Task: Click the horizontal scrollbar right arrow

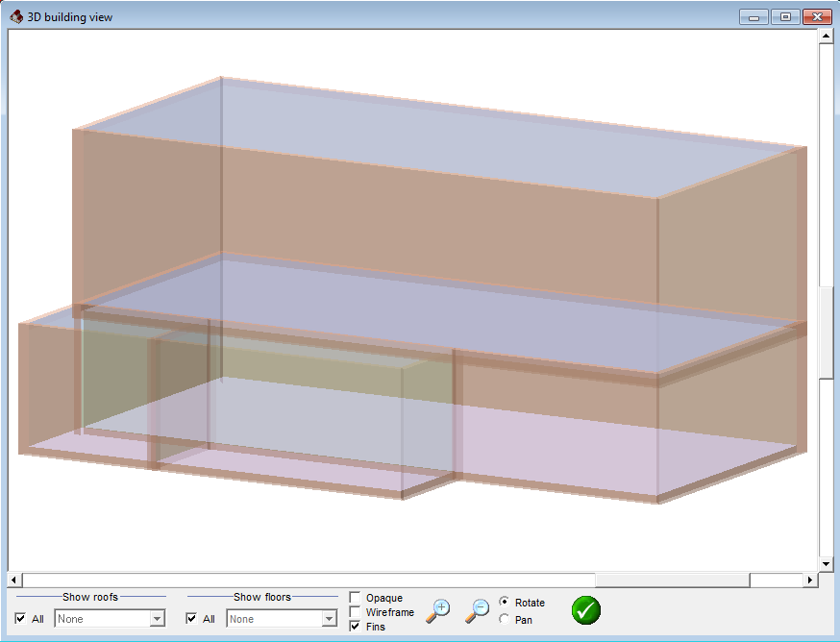Action: pos(810,580)
